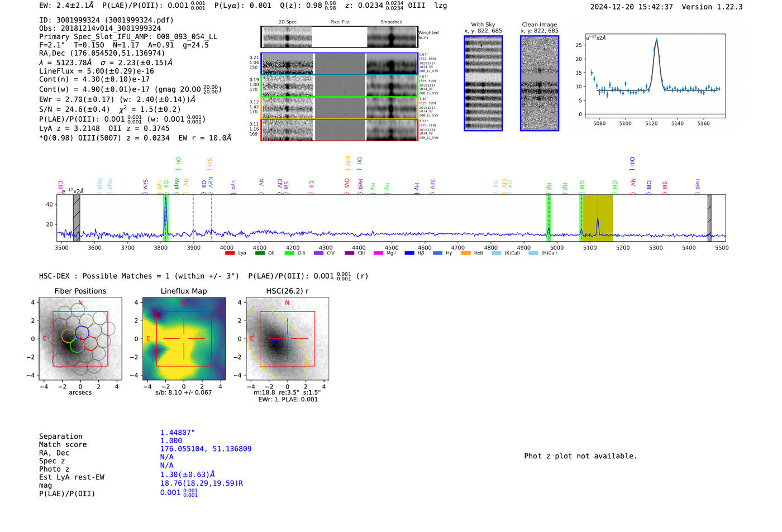Click the S/N = 24.6(±0.4) line
The image size is (782, 532).
tap(110, 109)
